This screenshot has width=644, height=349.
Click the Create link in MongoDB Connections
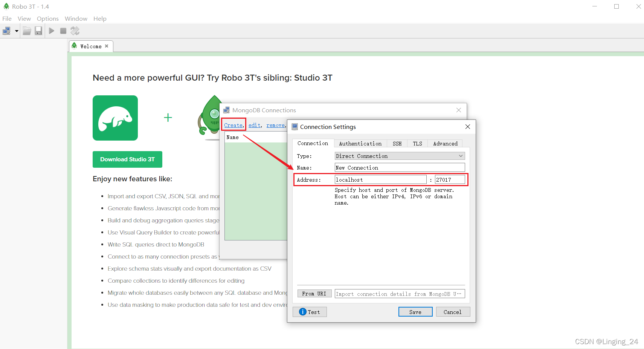tap(233, 125)
